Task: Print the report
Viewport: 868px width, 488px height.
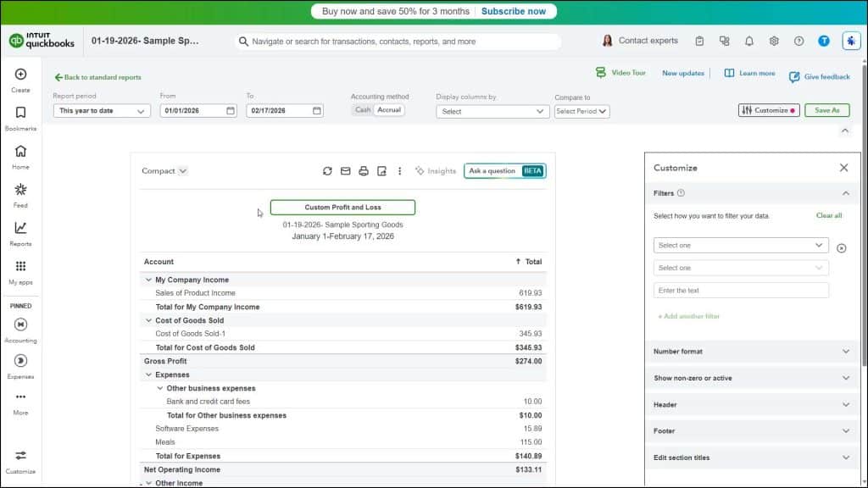Action: [x=363, y=170]
